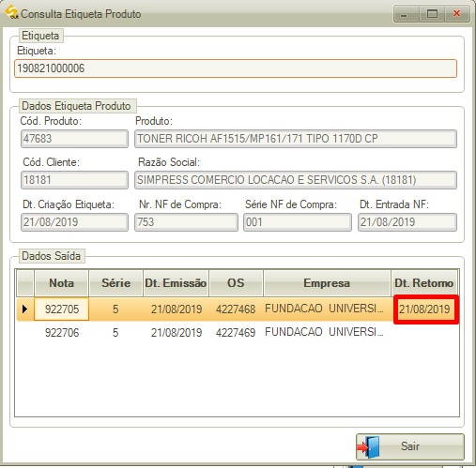Viewport: 476px width, 468px height.
Task: Click the Nr. NF de Compra field showing 753
Action: click(186, 222)
